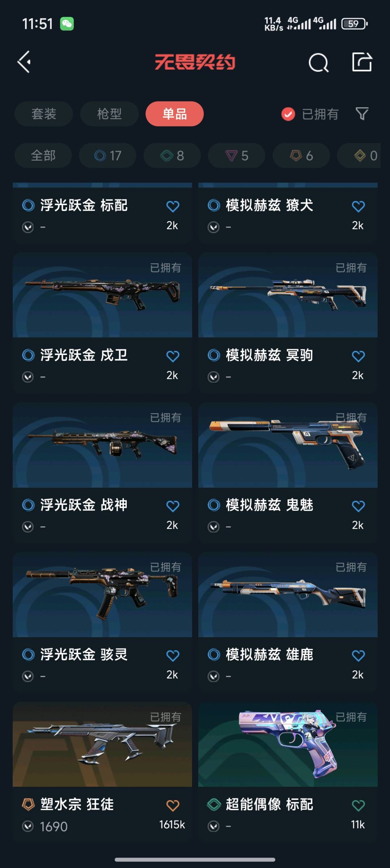The width and height of the screenshot is (390, 868).
Task: Like 模拟赫兹 鬼魅 with heart icon
Action: click(358, 506)
